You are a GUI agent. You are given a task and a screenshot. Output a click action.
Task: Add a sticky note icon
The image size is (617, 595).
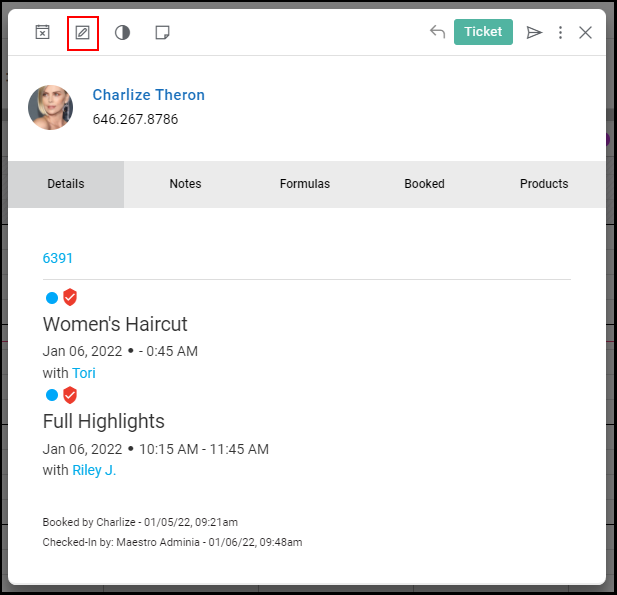pos(163,33)
